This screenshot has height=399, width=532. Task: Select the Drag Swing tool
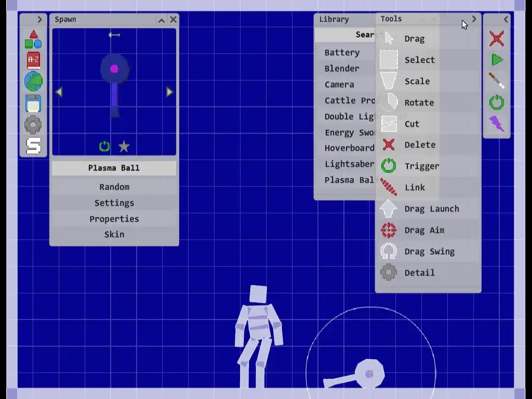428,252
